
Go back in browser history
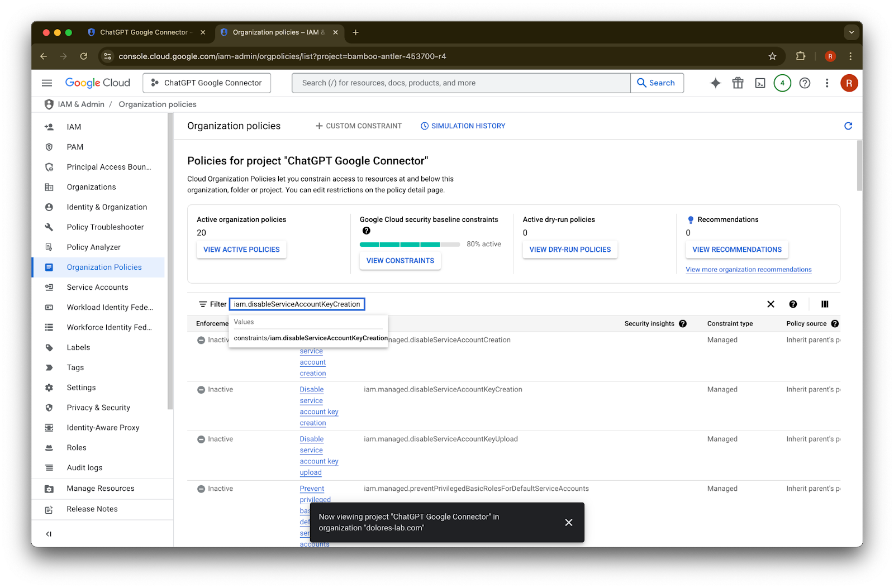coord(44,56)
